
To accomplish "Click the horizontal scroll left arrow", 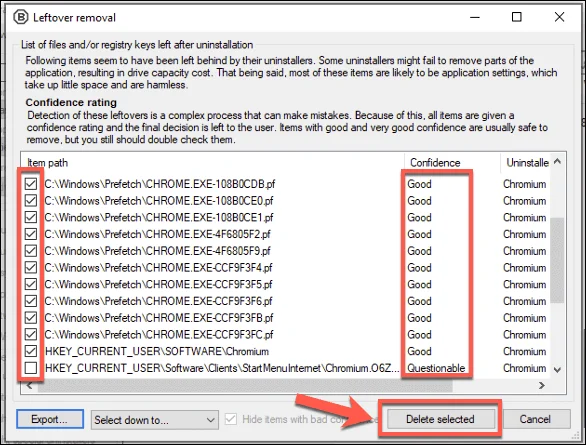I will pyautogui.click(x=30, y=385).
